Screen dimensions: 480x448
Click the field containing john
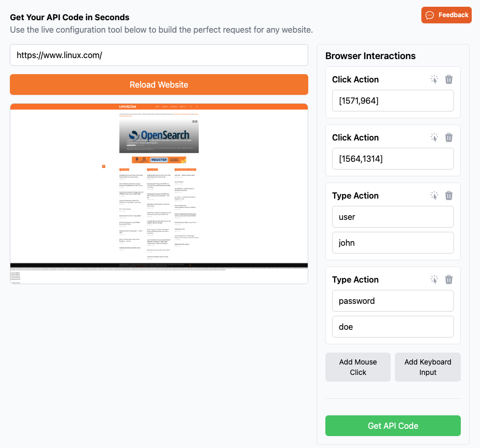pyautogui.click(x=393, y=243)
